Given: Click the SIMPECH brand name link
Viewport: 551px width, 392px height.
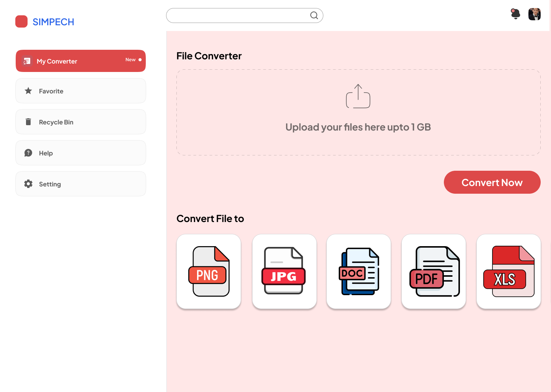Looking at the screenshot, I should (x=53, y=22).
